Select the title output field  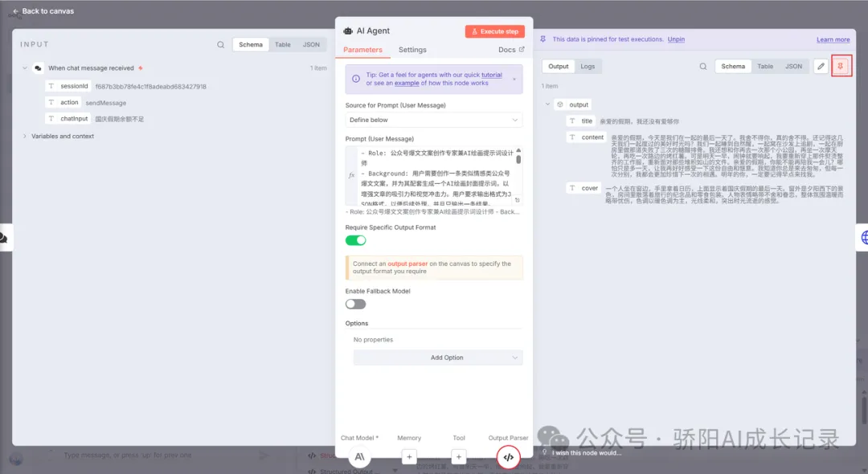point(581,121)
